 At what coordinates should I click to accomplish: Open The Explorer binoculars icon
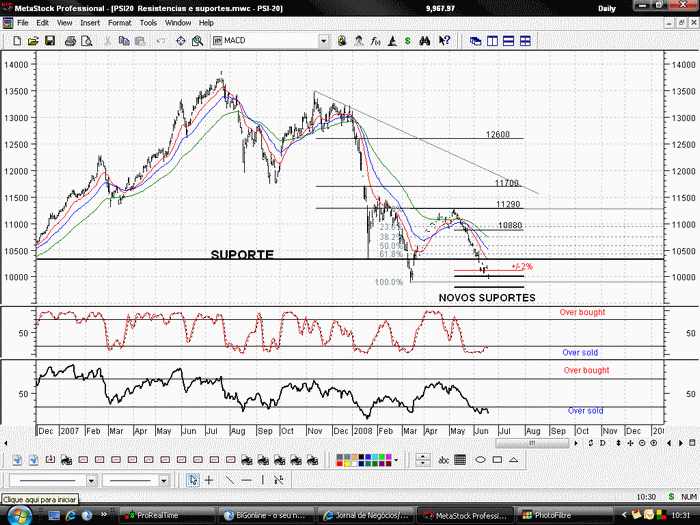pyautogui.click(x=425, y=41)
